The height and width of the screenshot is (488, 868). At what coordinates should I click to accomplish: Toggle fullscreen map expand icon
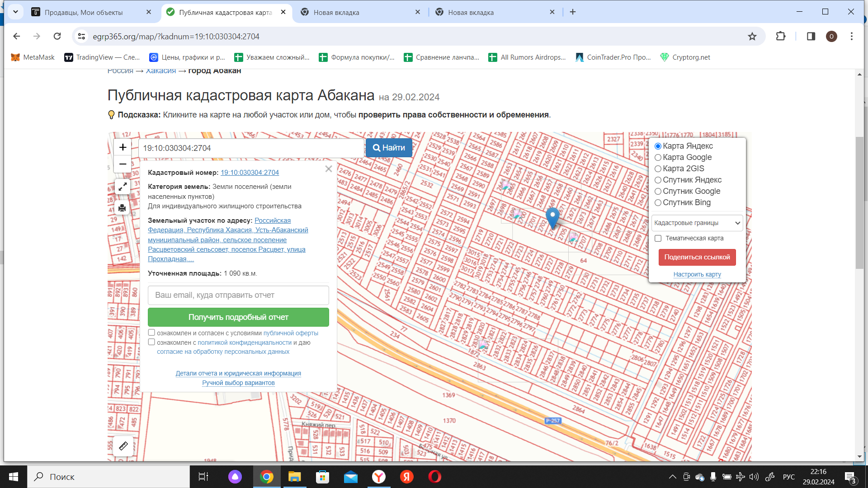click(x=123, y=186)
